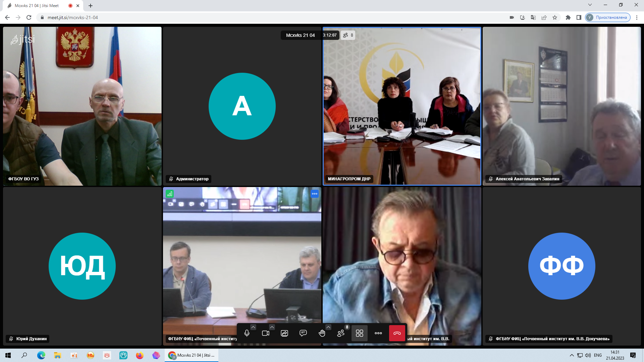Viewport: 644px width, 362px height.
Task: Open more actions menu in toolbar
Action: coord(378,333)
